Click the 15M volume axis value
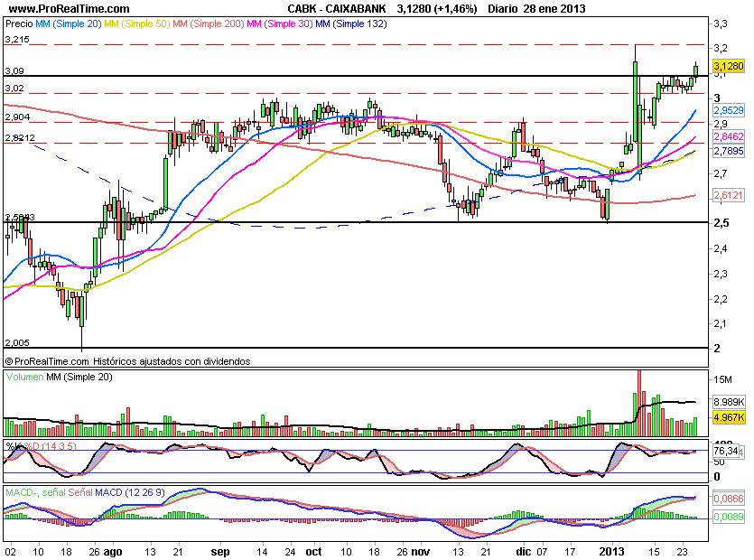The image size is (754, 560). point(722,379)
